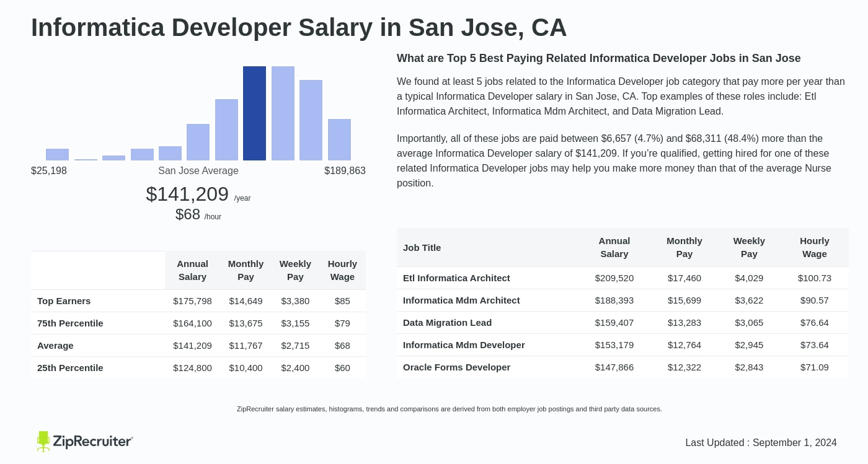The width and height of the screenshot is (868, 464).
Task: Click the Top 5 Best Paying Jobs heading
Action: (x=599, y=58)
